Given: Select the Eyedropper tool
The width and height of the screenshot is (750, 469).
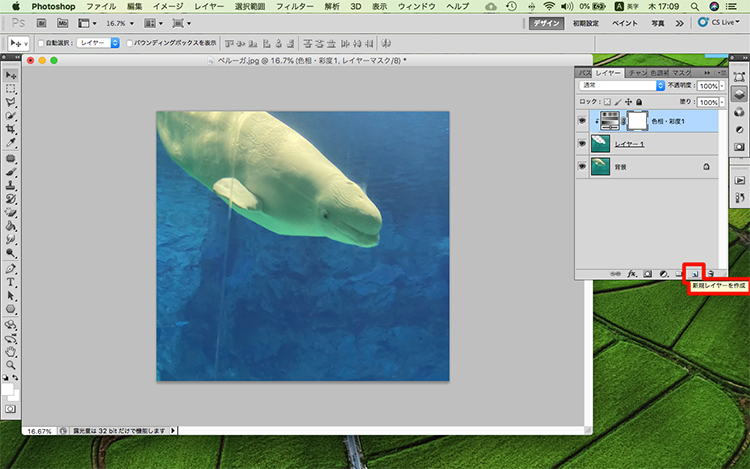Looking at the screenshot, I should pos(11,144).
